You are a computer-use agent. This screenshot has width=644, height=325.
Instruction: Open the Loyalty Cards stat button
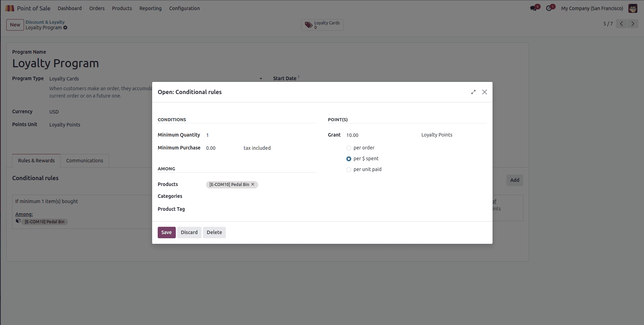coord(322,25)
